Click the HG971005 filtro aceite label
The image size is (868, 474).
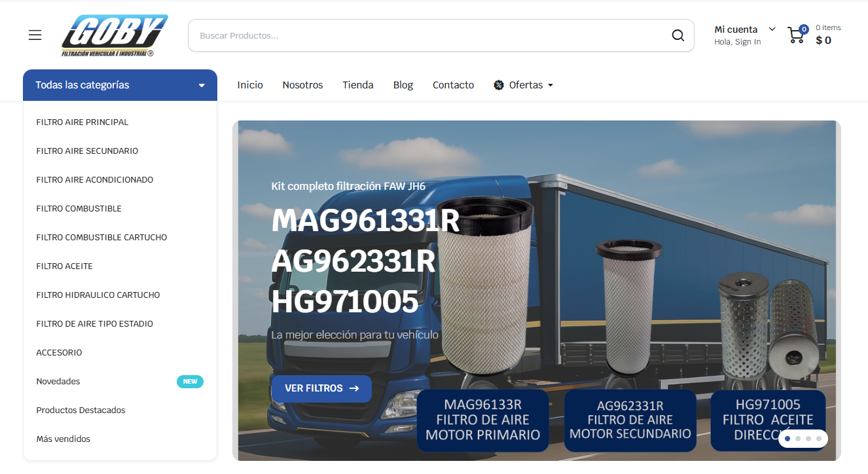[x=768, y=420]
